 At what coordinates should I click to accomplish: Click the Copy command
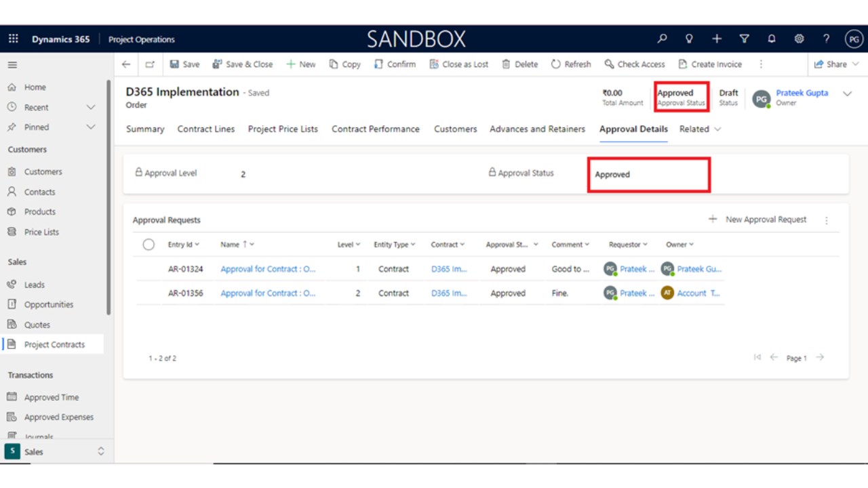pyautogui.click(x=345, y=64)
